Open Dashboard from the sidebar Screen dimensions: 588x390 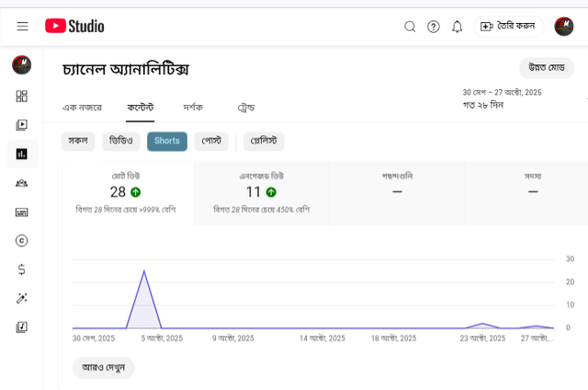tap(22, 97)
